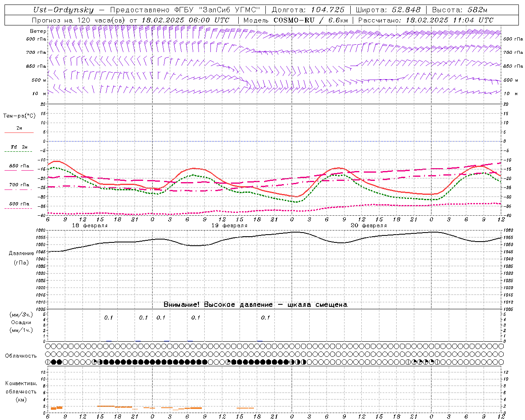The height and width of the screenshot is (420, 525).
Task: Click the 500 гПа temperature legend entry
Action: 19,205
